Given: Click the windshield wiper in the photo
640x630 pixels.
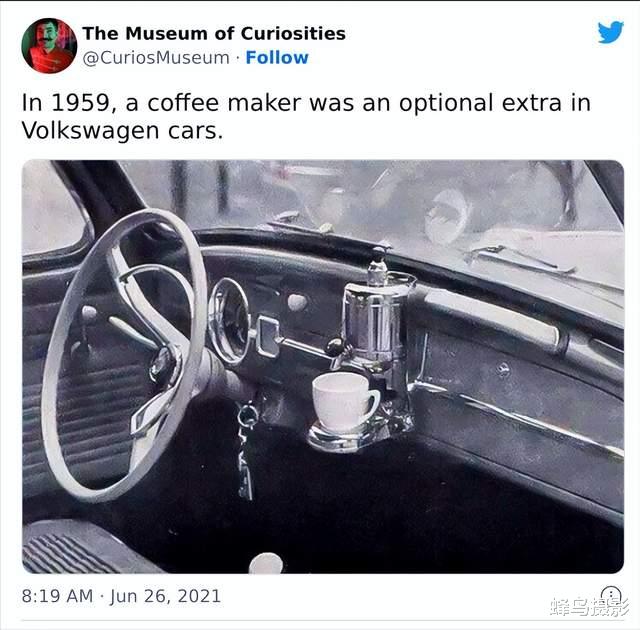Looking at the screenshot, I should (x=520, y=258).
